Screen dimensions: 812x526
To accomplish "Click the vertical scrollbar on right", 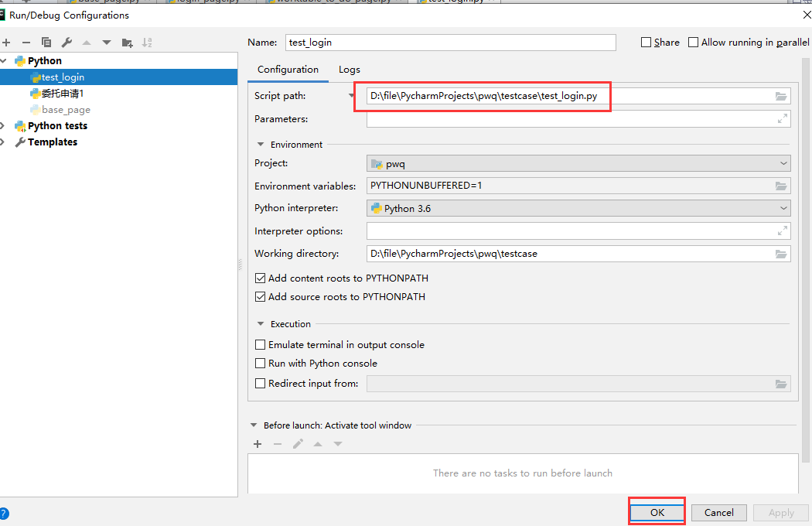I will click(805, 259).
